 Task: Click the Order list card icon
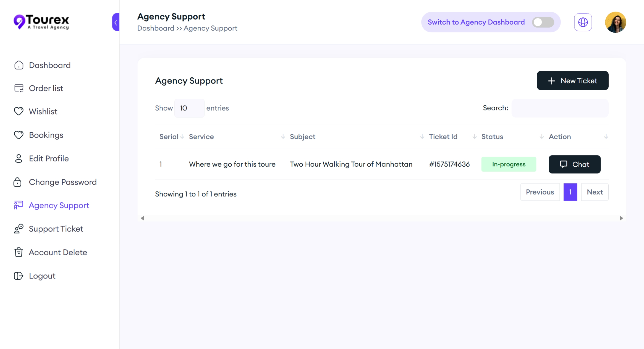click(x=19, y=88)
